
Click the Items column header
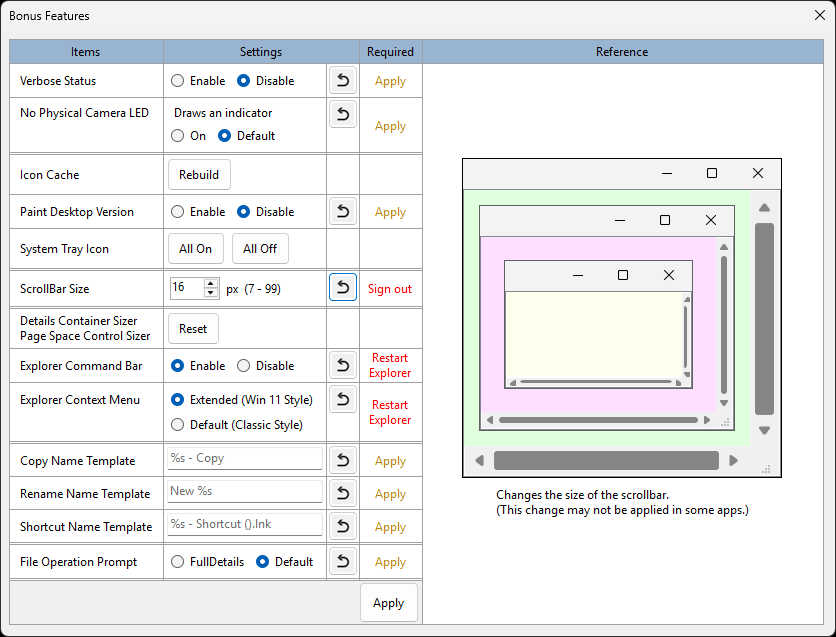pos(86,52)
